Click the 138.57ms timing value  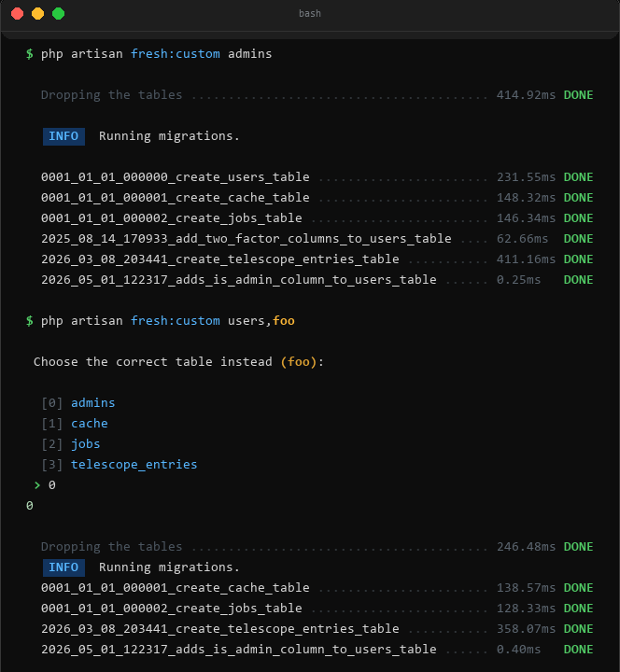coord(526,588)
